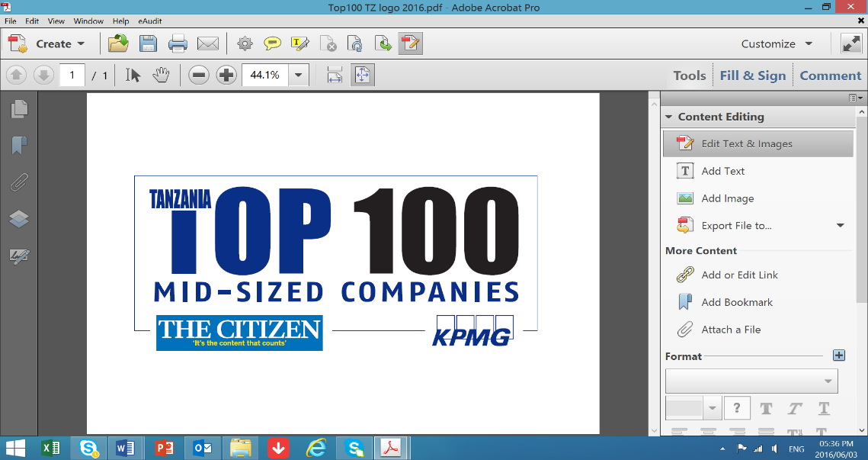Open the View menu
The width and height of the screenshot is (868, 460).
(x=56, y=21)
